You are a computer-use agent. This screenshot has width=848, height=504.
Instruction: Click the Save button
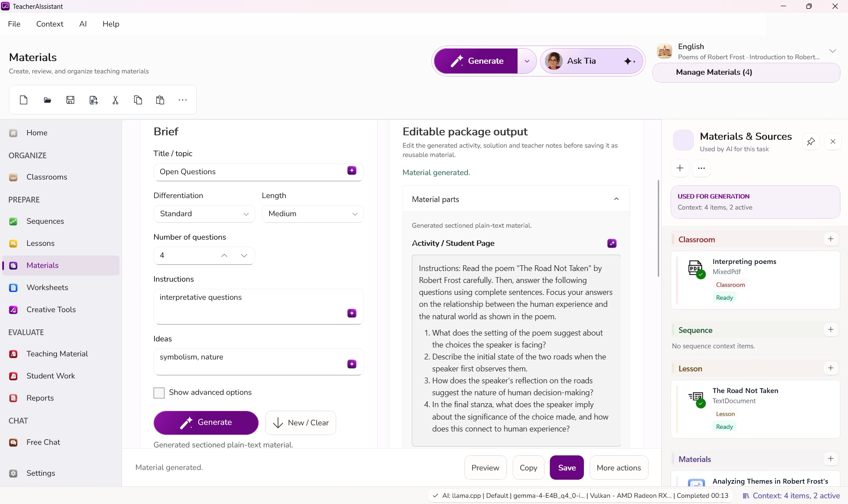click(567, 468)
